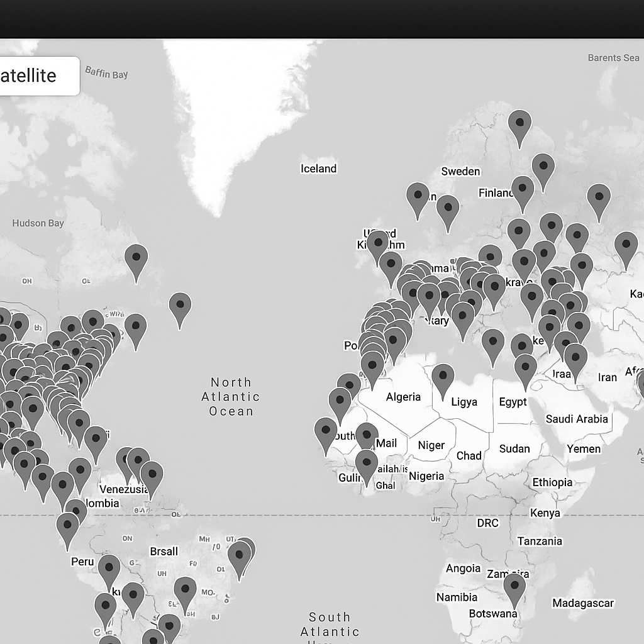This screenshot has width=644, height=644.
Task: Open the pin on Brazil's eastern coast
Action: [240, 557]
